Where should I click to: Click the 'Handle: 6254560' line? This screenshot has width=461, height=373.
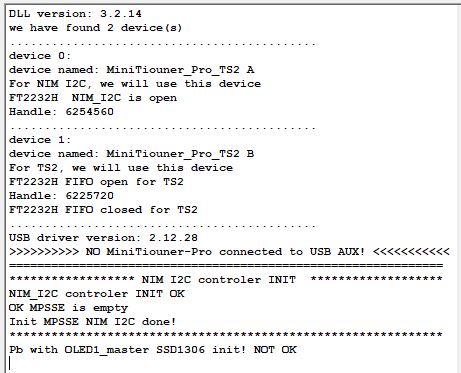click(x=61, y=112)
